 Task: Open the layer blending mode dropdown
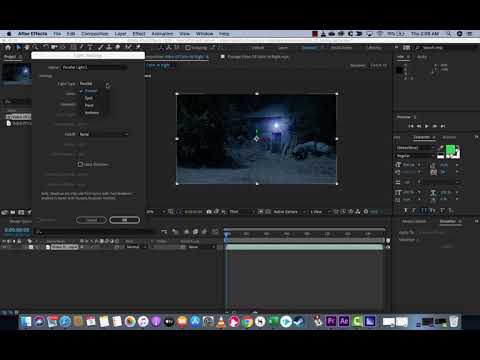[x=136, y=247]
